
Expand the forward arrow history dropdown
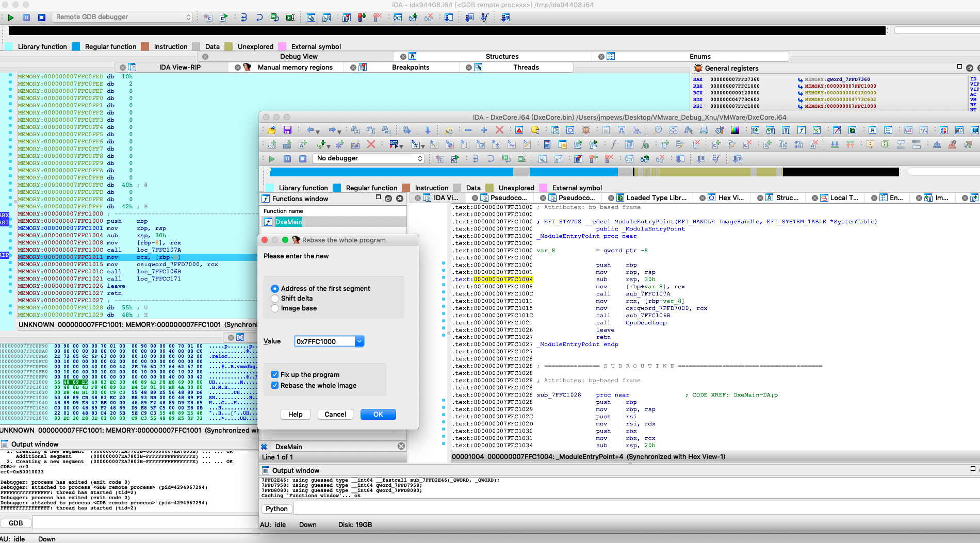click(339, 131)
